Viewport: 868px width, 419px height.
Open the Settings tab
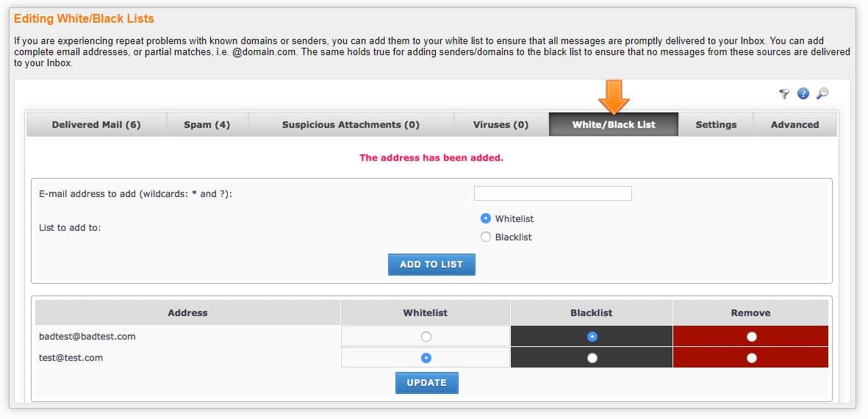point(716,124)
